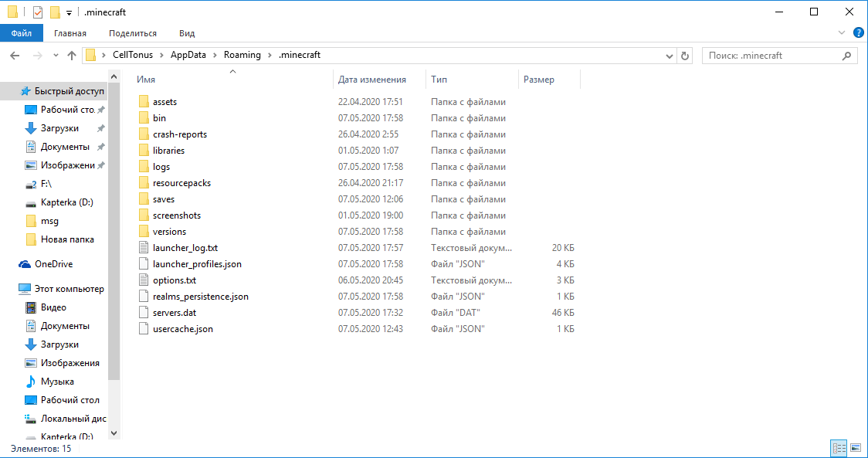868x458 pixels.
Task: Click Roaming in the address path
Action: tap(242, 55)
